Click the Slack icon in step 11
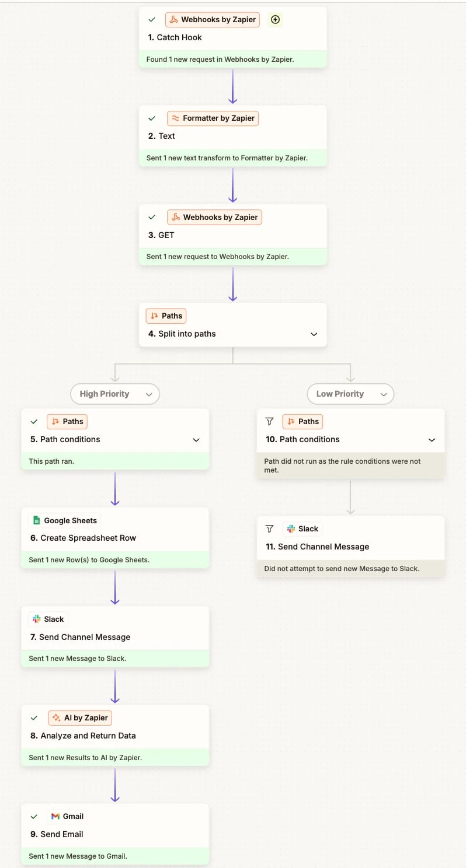 pos(291,528)
